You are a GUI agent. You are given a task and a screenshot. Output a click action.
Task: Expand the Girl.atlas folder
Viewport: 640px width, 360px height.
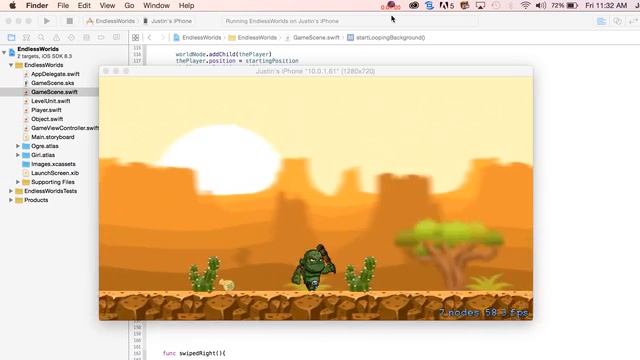pos(18,155)
